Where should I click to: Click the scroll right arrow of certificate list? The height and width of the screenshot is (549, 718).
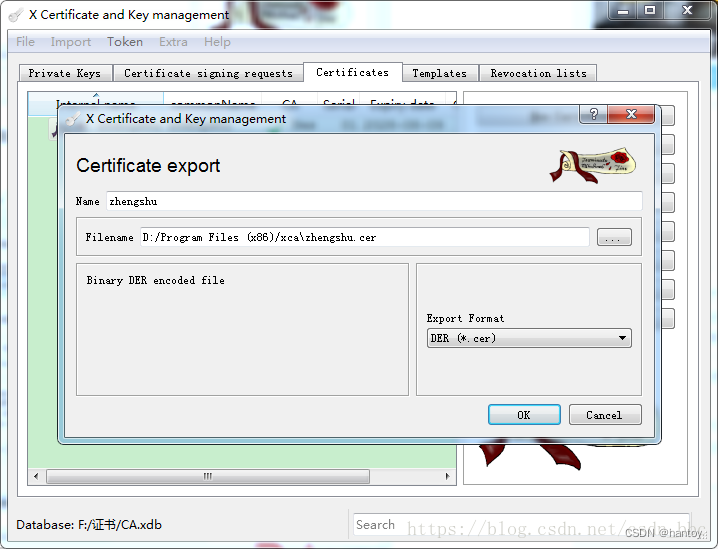click(447, 476)
